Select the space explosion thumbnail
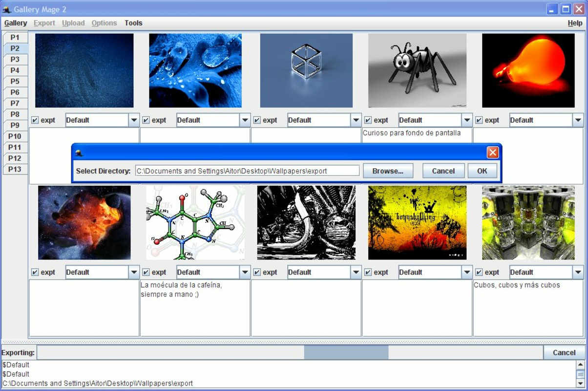This screenshot has width=588, height=391. click(84, 222)
